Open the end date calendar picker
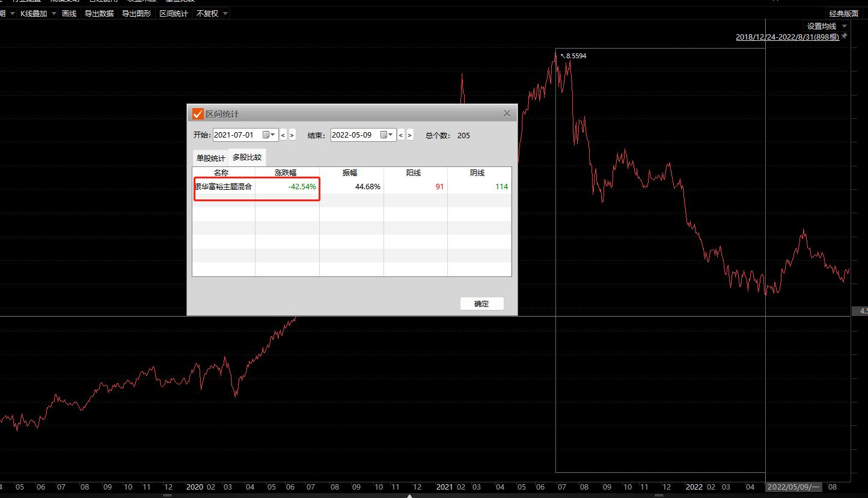The image size is (868, 498). [x=386, y=135]
